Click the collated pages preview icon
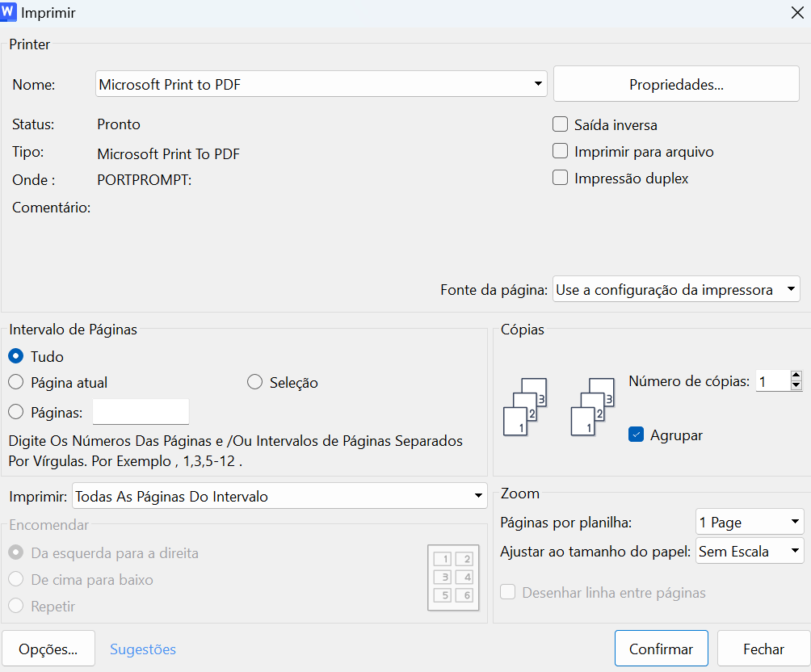Viewport: 811px width, 672px height. point(525,406)
